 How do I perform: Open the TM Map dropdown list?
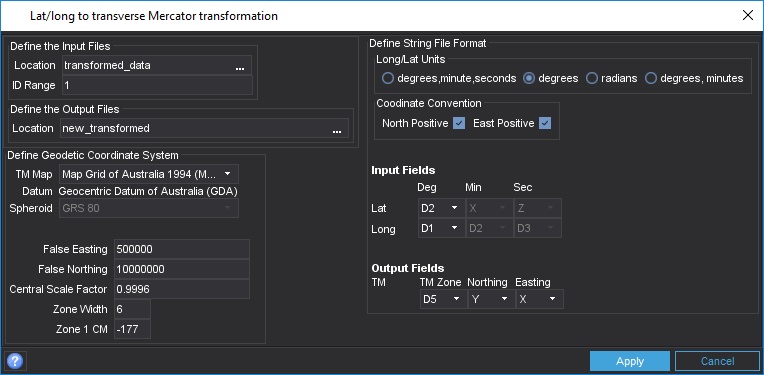[x=149, y=174]
